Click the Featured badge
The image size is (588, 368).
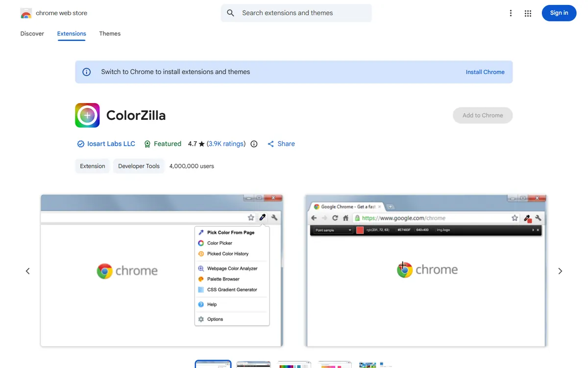point(163,144)
